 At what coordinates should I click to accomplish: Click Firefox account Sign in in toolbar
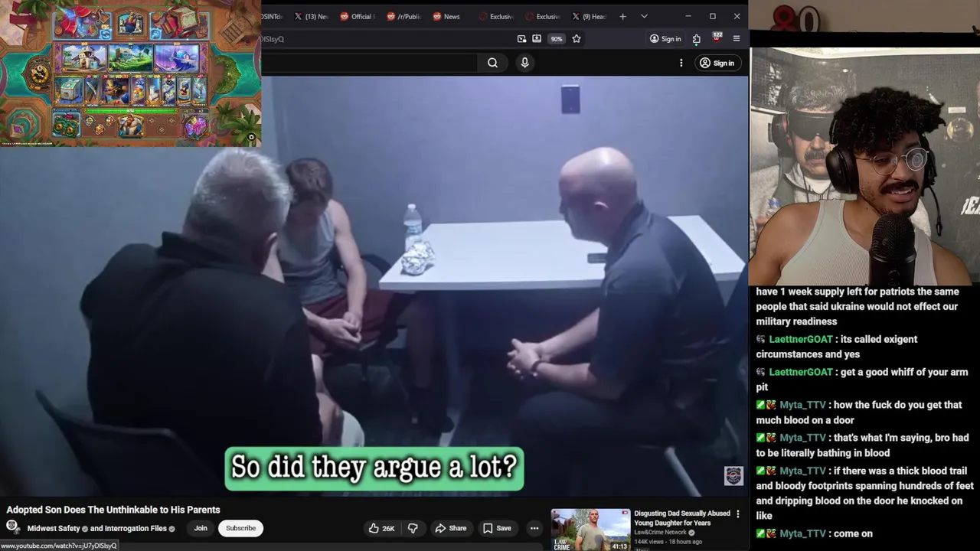[x=665, y=39]
